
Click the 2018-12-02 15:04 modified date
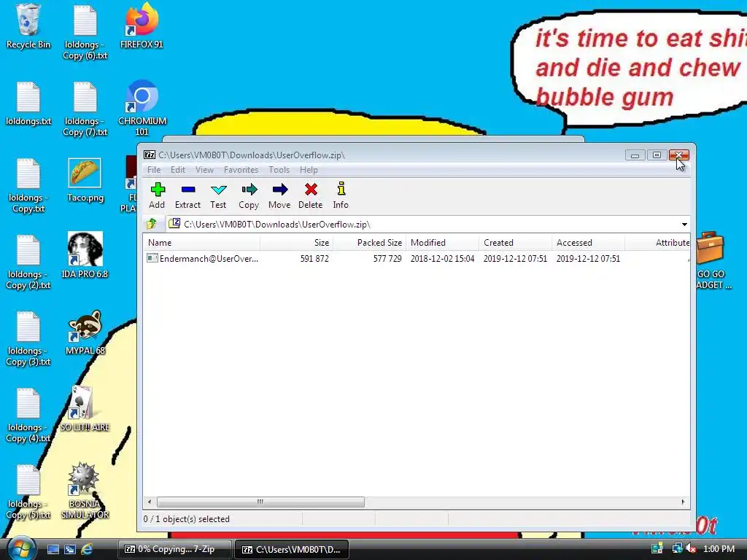tap(443, 259)
